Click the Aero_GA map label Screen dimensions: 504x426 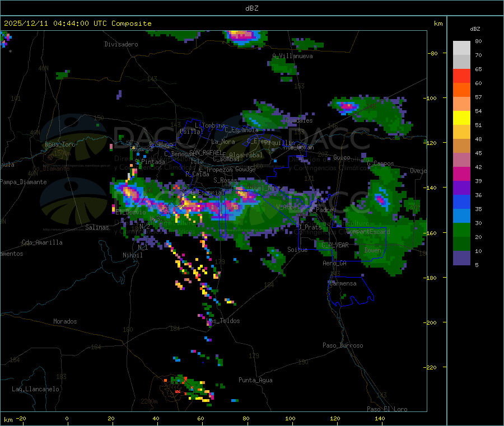click(x=334, y=263)
